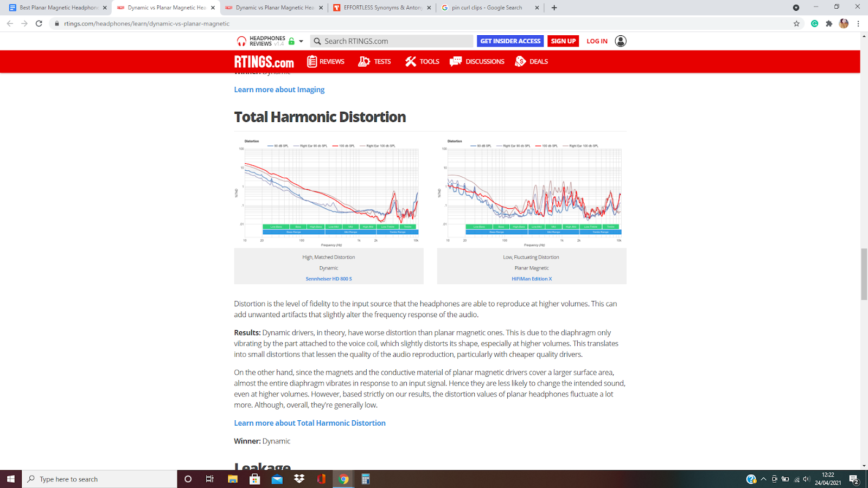Reload the current page
This screenshot has width=868, height=488.
(39, 23)
